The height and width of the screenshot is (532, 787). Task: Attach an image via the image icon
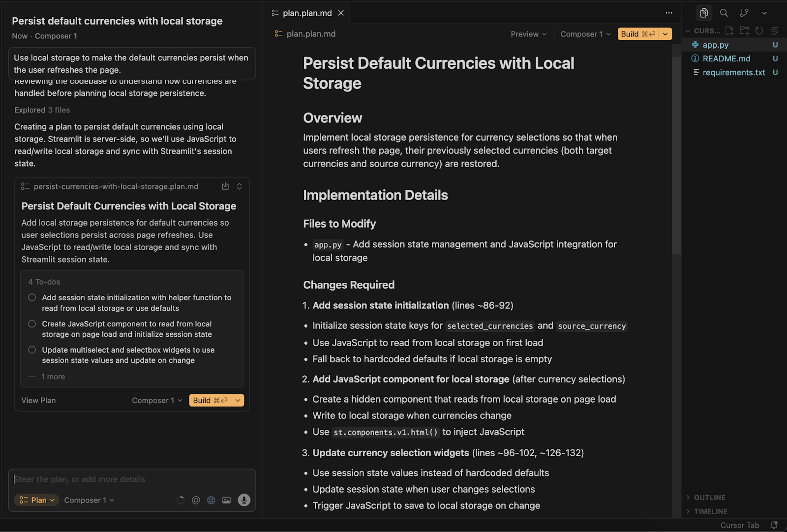[226, 500]
